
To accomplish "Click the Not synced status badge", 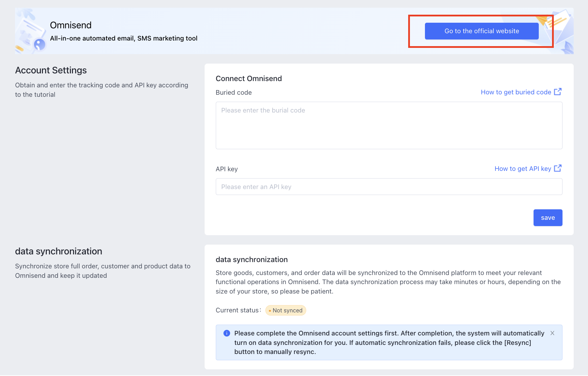I will click(x=286, y=310).
